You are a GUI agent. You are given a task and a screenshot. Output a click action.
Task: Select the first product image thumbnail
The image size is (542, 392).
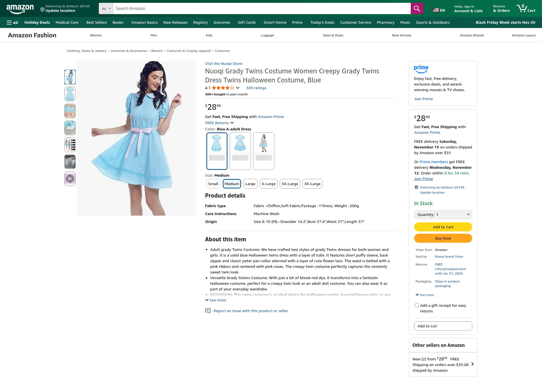coord(70,77)
